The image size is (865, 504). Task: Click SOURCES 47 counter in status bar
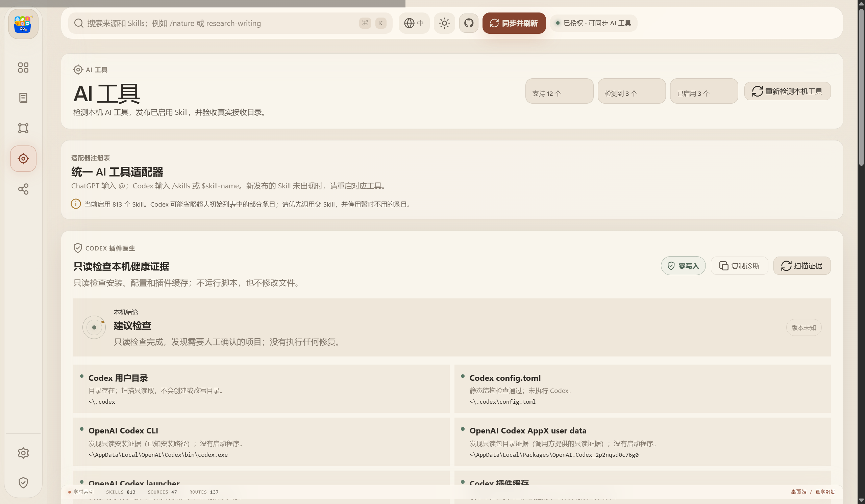tap(163, 492)
